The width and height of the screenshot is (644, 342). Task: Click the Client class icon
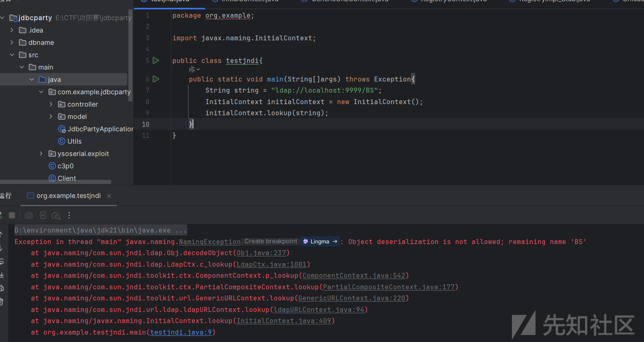coord(52,178)
